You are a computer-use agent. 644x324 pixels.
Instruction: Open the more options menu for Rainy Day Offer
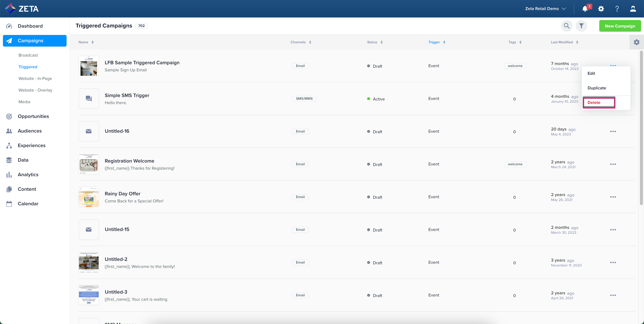[613, 197]
